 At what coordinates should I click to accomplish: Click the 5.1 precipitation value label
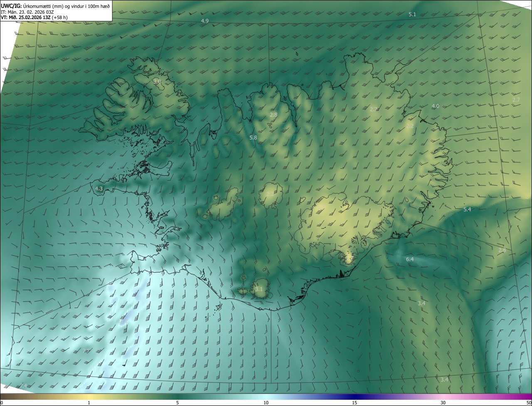coord(412,15)
